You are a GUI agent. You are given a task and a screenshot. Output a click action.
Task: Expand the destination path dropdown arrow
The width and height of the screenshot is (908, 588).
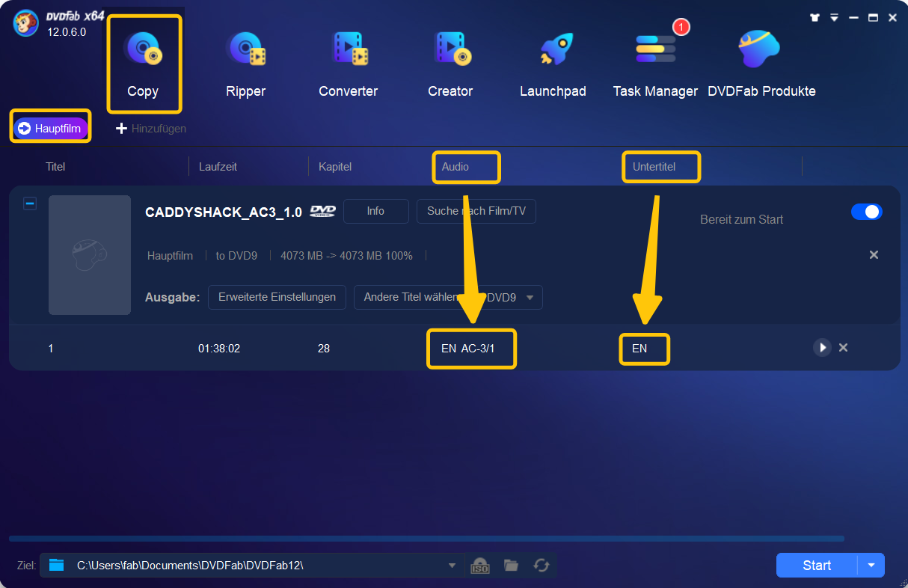[x=452, y=566]
